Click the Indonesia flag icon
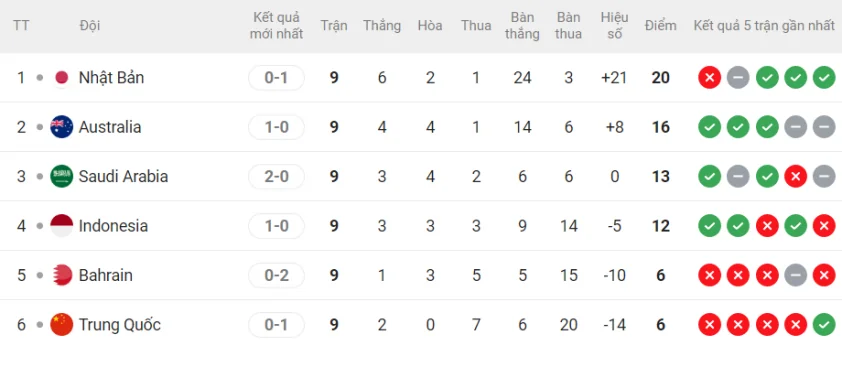The height and width of the screenshot is (367, 842). 62,226
